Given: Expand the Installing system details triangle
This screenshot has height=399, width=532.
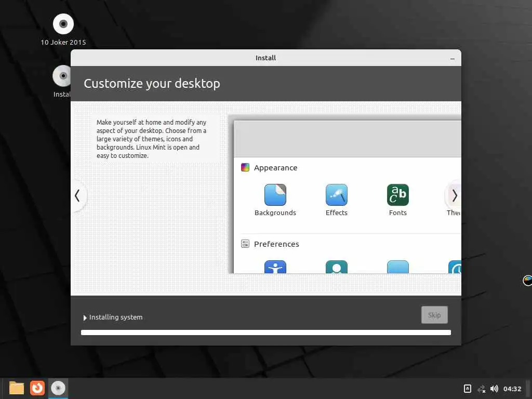Looking at the screenshot, I should pos(85,317).
